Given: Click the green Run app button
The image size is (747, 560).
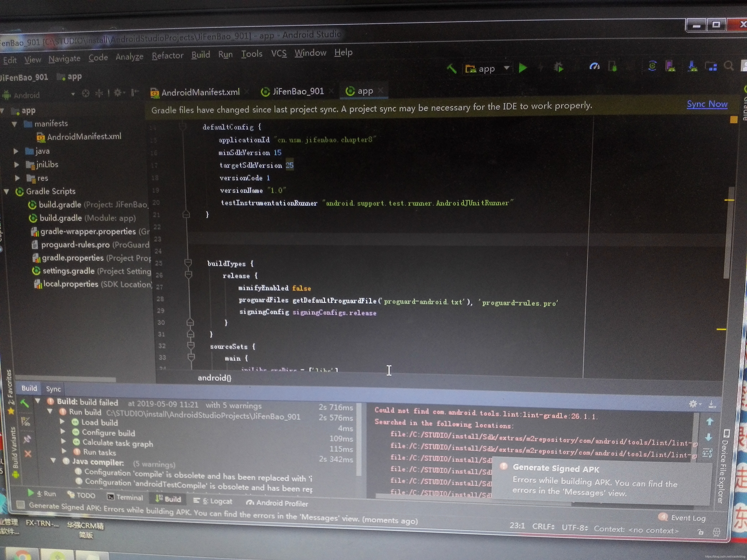Looking at the screenshot, I should [523, 68].
